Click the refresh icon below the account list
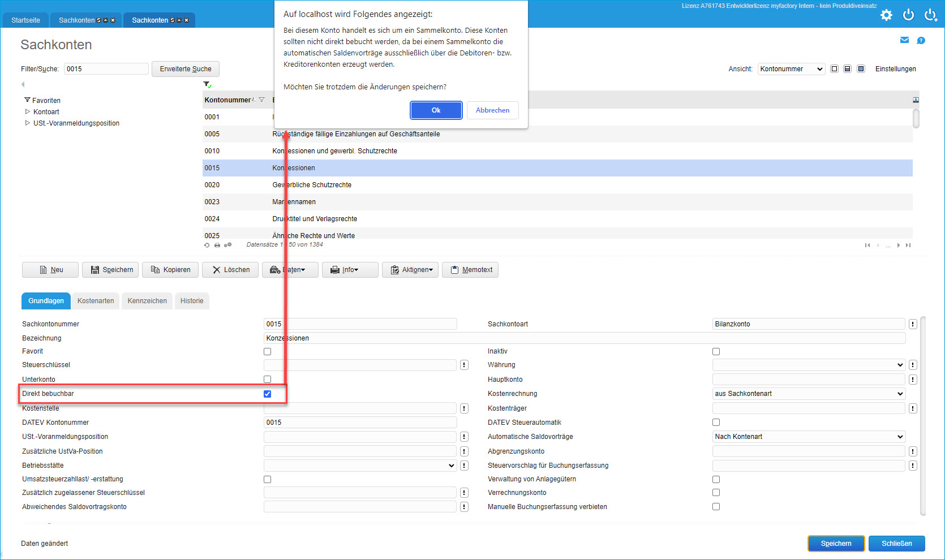This screenshot has height=560, width=945. point(207,245)
